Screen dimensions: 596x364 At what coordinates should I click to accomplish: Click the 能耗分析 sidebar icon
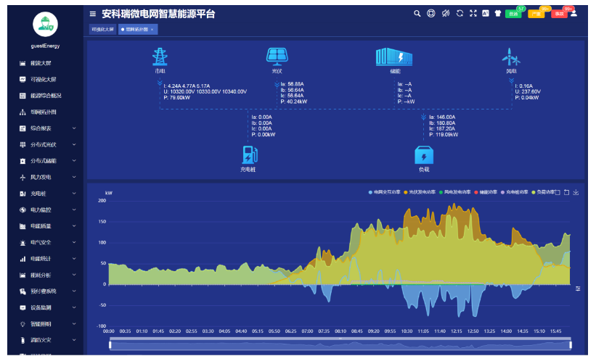[x=23, y=276]
